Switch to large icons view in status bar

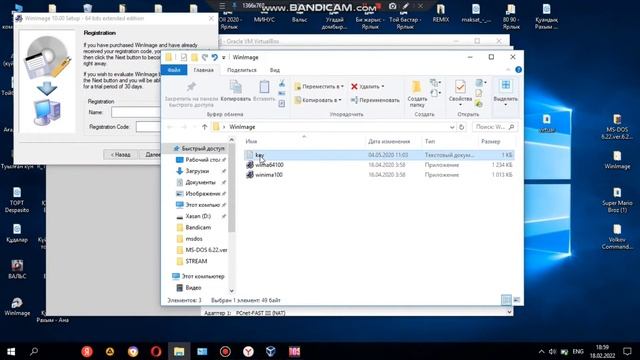(516, 300)
